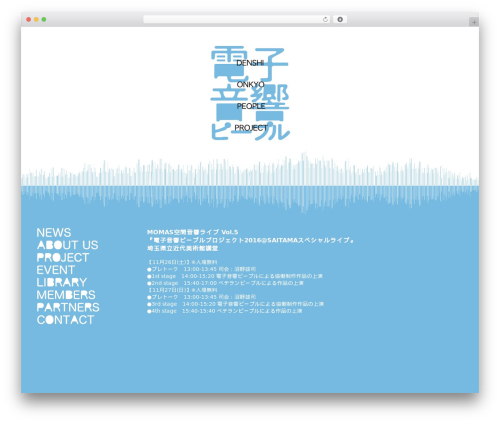Select the 1st stage schedule line
This screenshot has height=423, width=500.
click(x=235, y=276)
